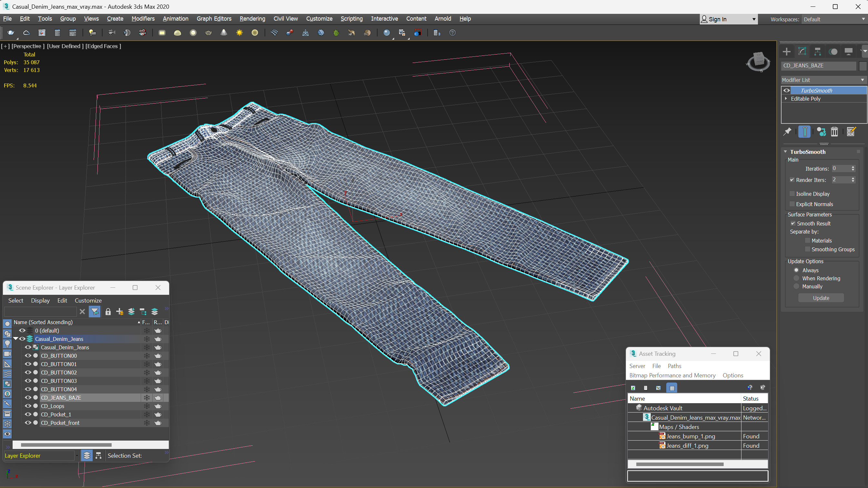868x488 pixels.
Task: Open the Modifier List dropdown
Action: (823, 80)
